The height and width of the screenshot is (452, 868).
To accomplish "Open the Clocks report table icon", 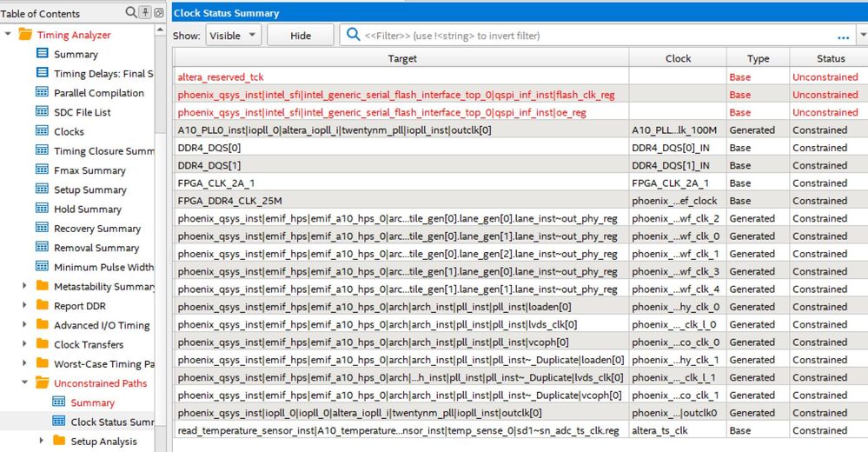I will coord(42,131).
